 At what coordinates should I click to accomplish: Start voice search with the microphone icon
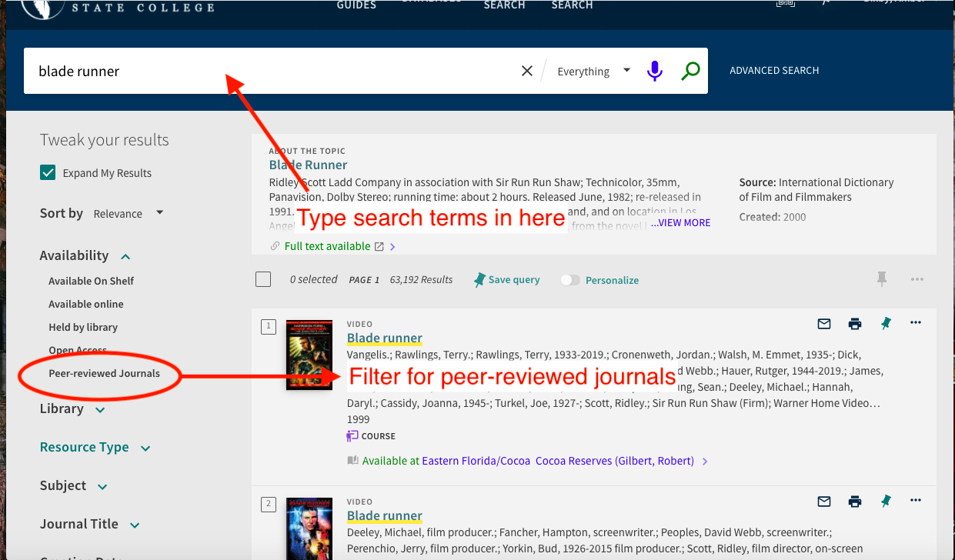click(x=655, y=71)
